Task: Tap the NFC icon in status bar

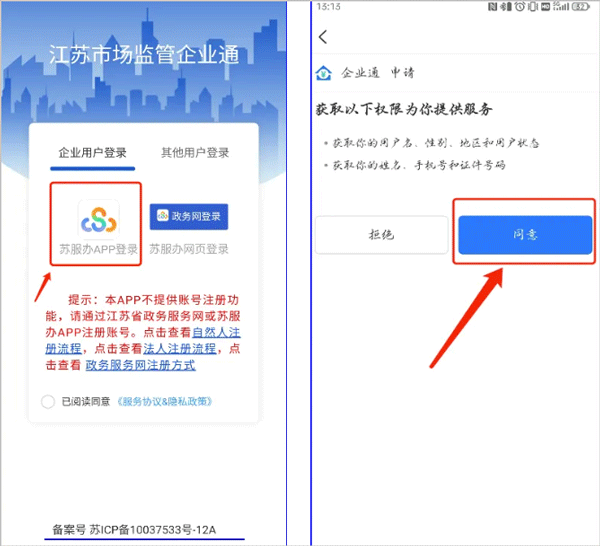Action: pyautogui.click(x=493, y=7)
